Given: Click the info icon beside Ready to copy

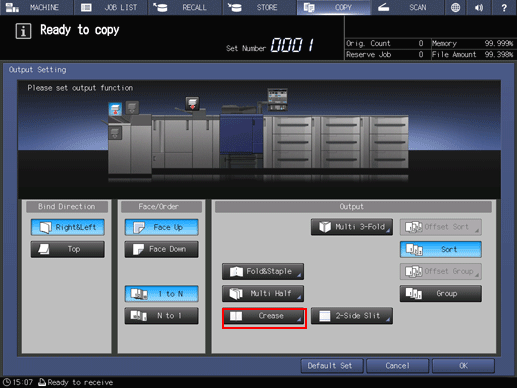Looking at the screenshot, I should click(x=23, y=31).
